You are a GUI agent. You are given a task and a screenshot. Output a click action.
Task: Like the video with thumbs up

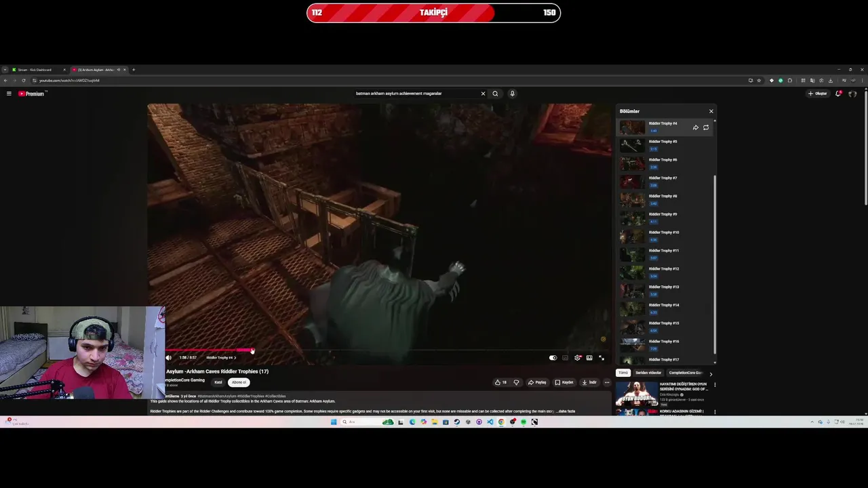pyautogui.click(x=501, y=382)
